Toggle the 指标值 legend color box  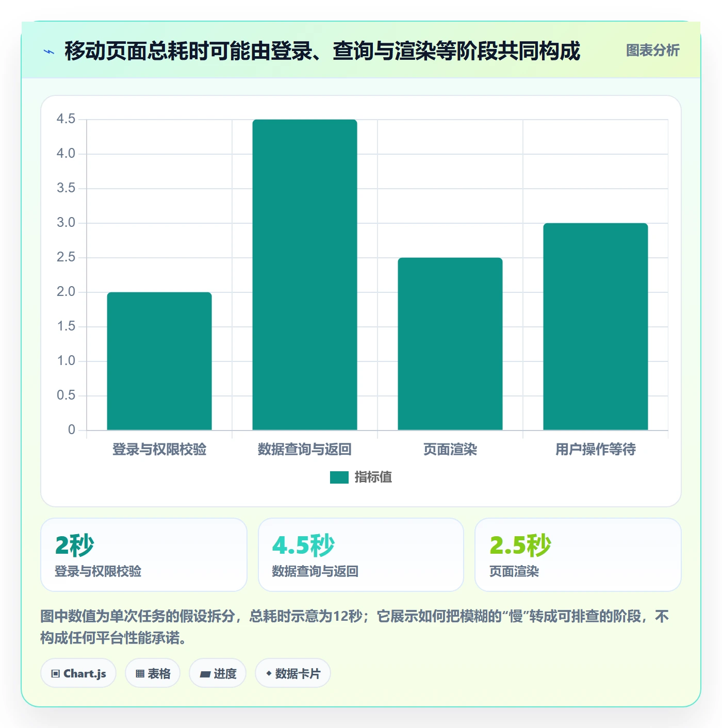(339, 477)
